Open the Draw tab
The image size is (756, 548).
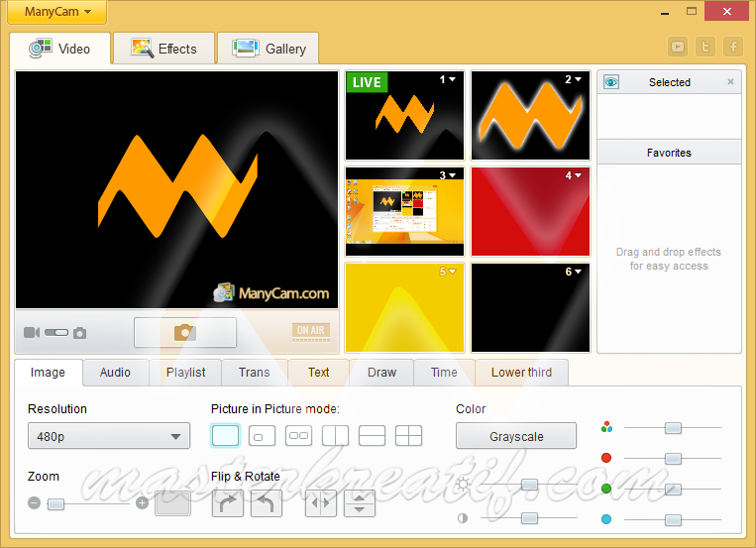(381, 373)
